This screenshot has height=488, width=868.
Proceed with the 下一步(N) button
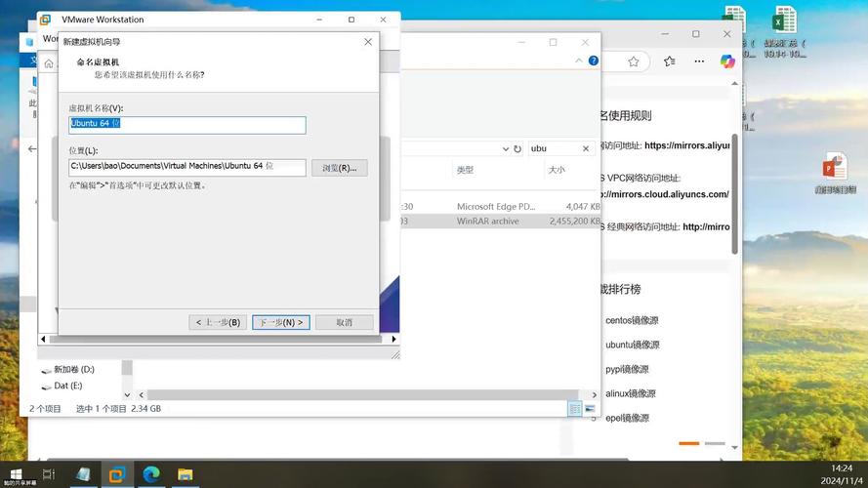(281, 322)
